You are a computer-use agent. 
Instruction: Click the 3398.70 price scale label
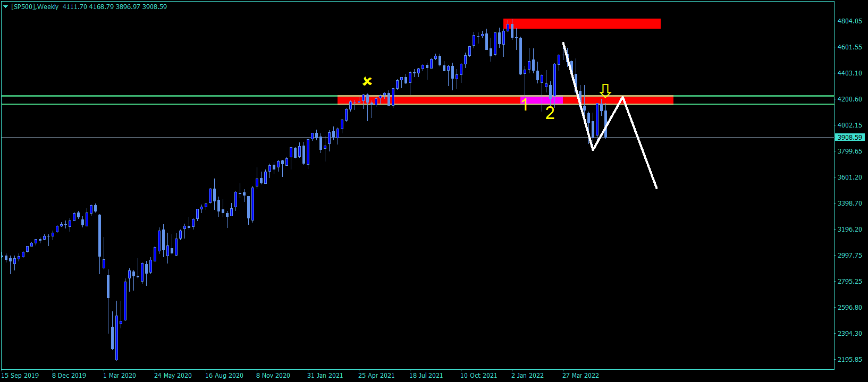click(849, 203)
